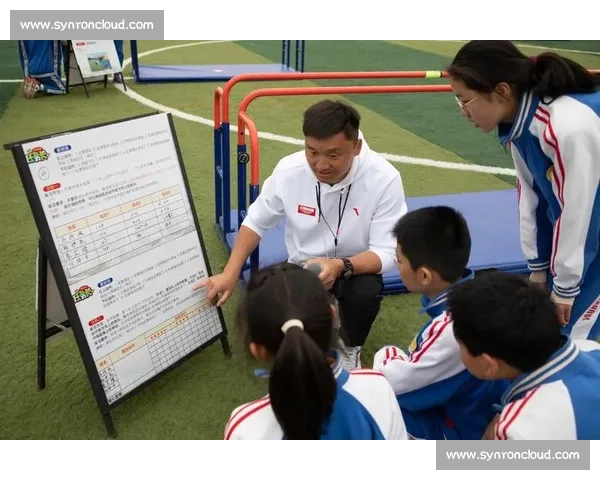600x480 pixels.
Task: Click the cartoon logo at top of signboard
Action: pyautogui.click(x=37, y=155)
